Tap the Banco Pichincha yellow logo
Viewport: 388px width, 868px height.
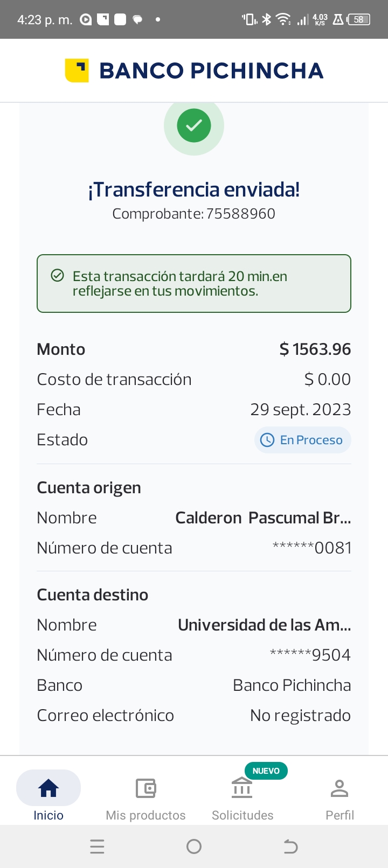click(77, 71)
